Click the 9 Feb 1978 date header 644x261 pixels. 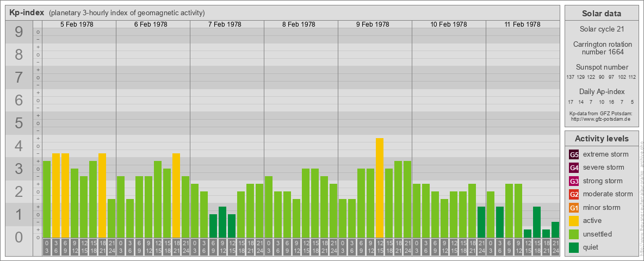(x=373, y=24)
